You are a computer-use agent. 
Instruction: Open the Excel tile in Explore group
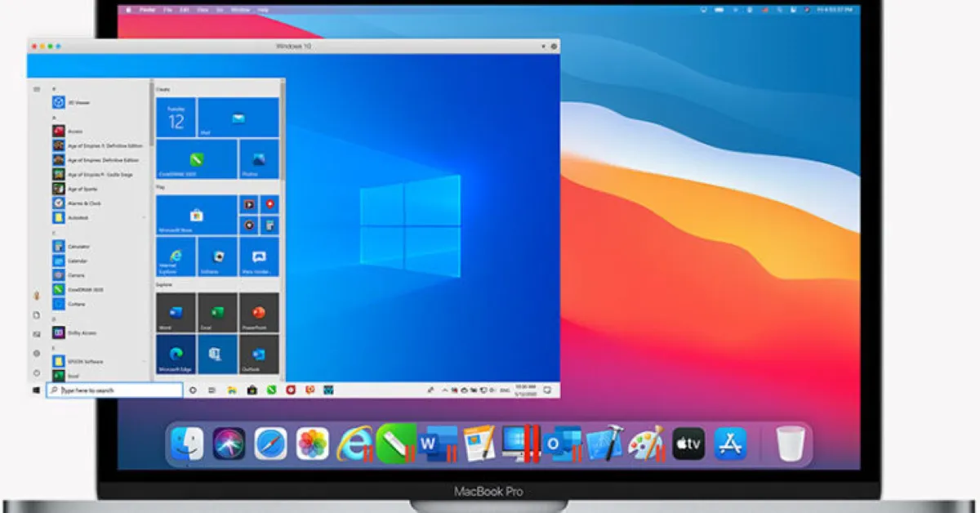217,313
